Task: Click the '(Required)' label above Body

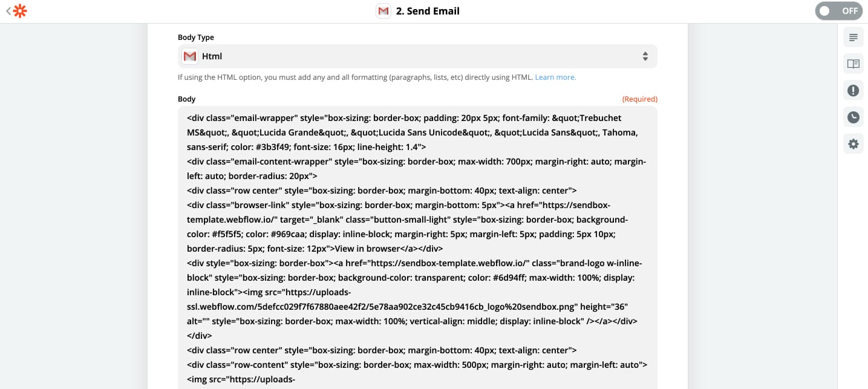Action: (639, 99)
